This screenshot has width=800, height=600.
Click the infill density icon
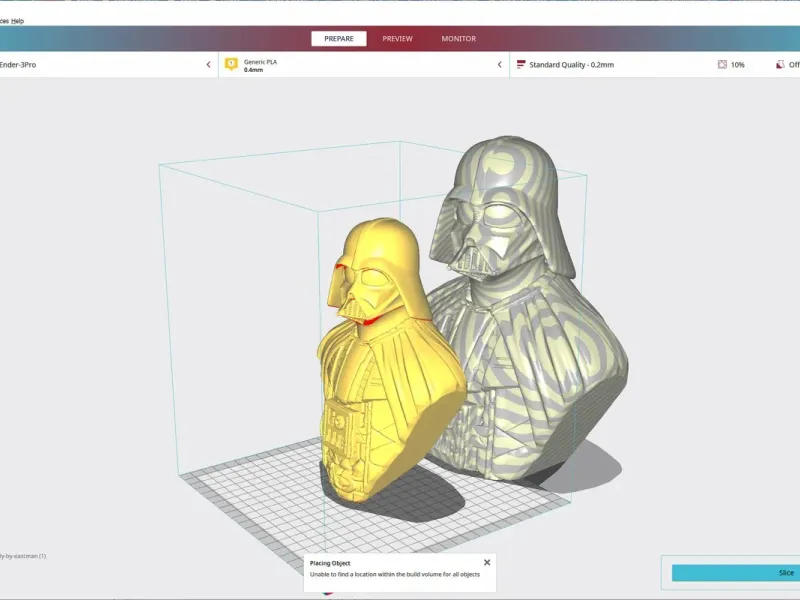[722, 64]
